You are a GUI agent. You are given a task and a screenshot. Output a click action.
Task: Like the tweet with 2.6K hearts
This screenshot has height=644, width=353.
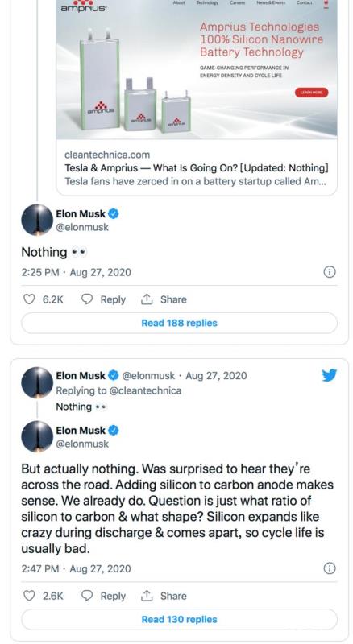(29, 596)
